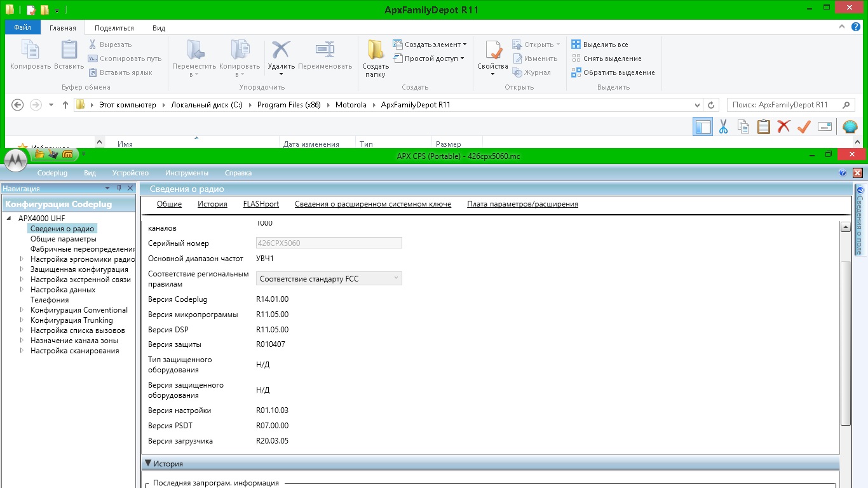Toggle the preview pane layout icon

coord(703,126)
